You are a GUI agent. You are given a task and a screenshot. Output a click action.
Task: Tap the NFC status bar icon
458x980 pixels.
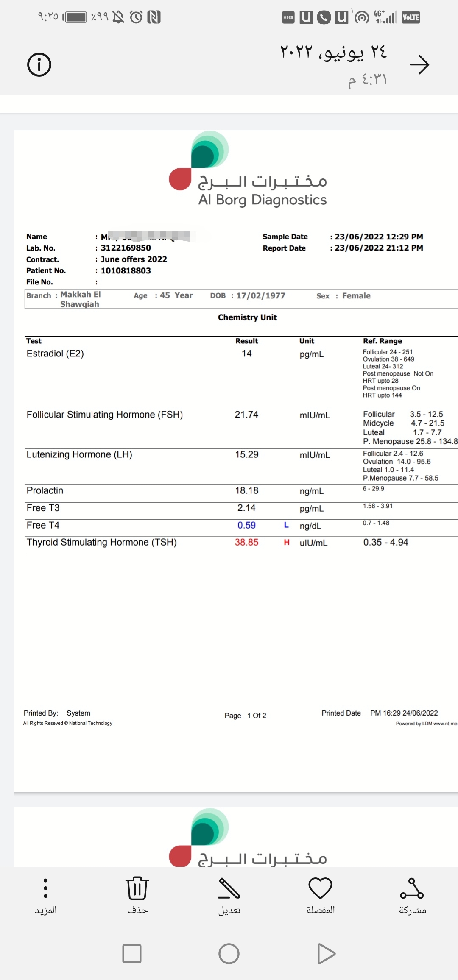coord(154,17)
